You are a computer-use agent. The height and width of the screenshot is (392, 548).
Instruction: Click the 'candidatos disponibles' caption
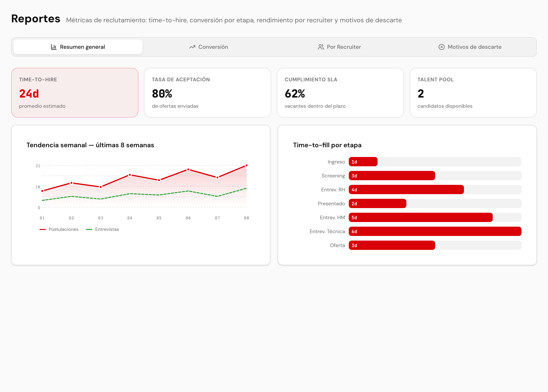tap(445, 106)
